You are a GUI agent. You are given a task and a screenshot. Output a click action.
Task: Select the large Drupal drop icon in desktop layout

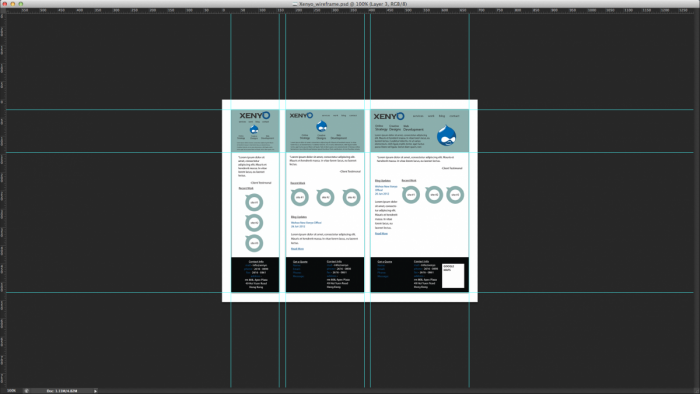pos(446,136)
